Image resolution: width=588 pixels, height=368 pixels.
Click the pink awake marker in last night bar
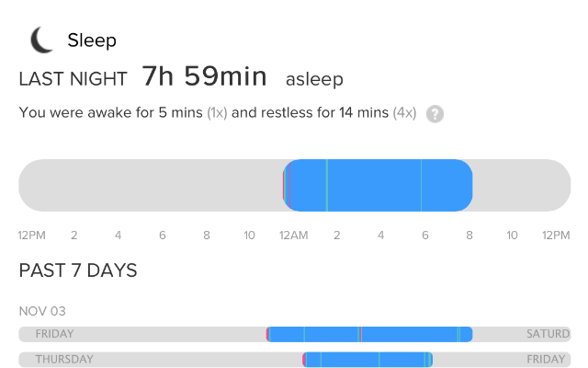[x=289, y=185]
